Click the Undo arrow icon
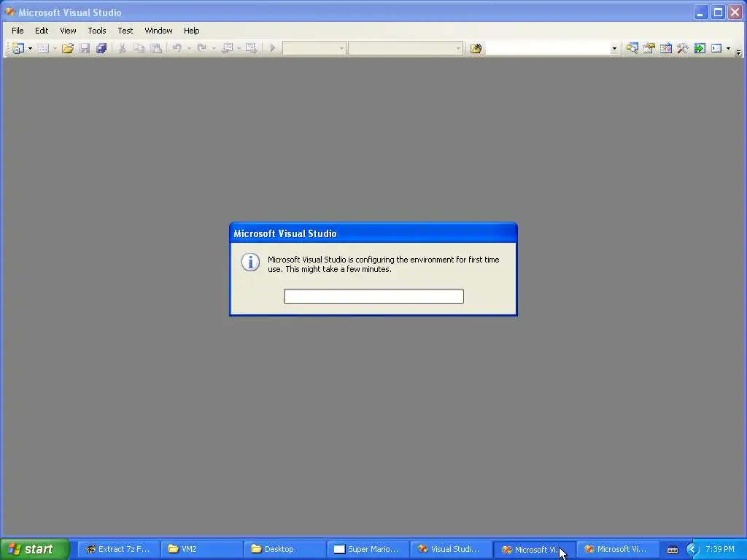The height and width of the screenshot is (560, 747). coord(177,48)
